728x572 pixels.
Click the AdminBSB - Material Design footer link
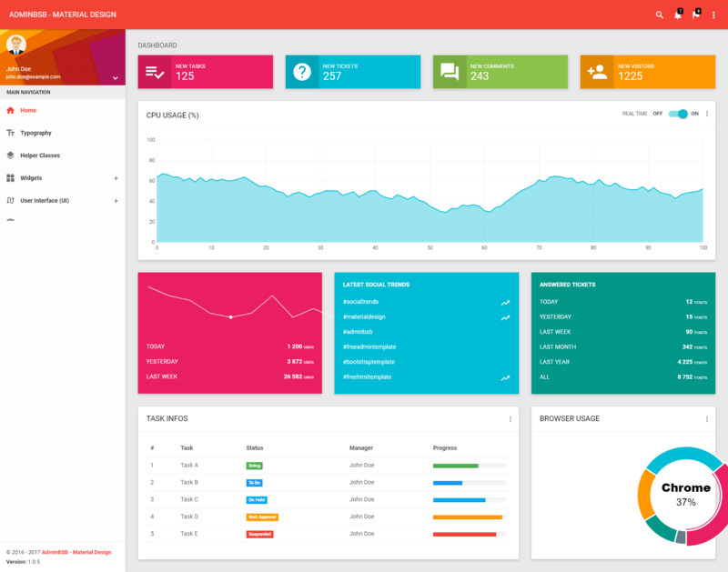click(x=76, y=552)
